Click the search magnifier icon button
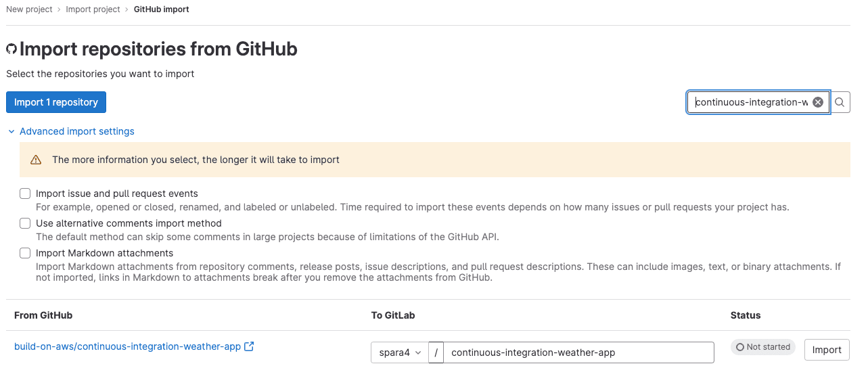The width and height of the screenshot is (868, 389). click(840, 102)
